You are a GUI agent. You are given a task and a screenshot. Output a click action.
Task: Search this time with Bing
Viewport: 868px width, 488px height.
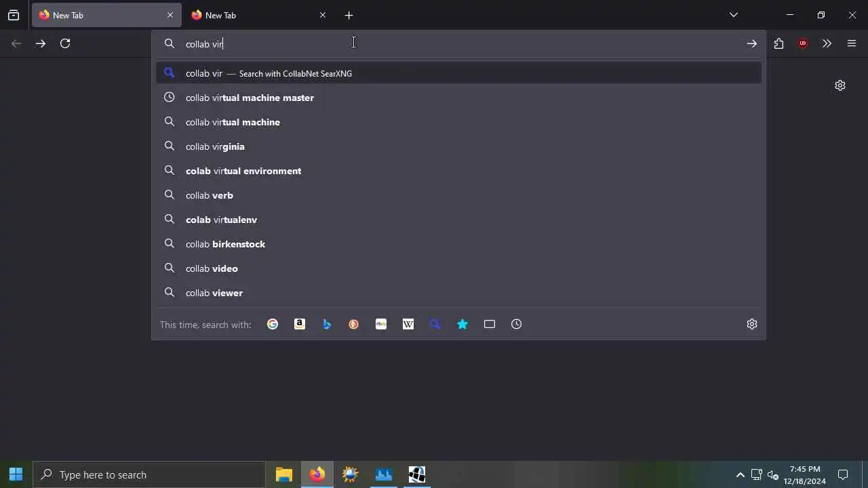(327, 325)
